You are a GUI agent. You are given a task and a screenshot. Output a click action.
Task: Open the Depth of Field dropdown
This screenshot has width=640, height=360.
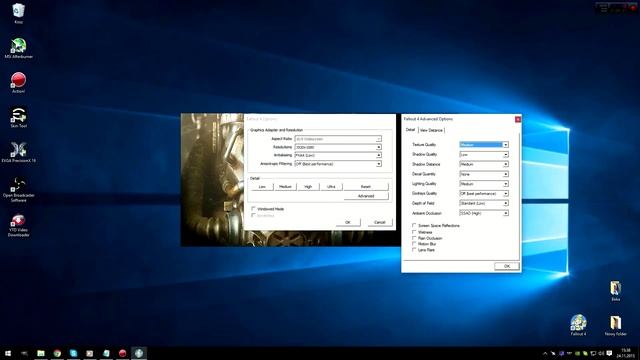[484, 203]
